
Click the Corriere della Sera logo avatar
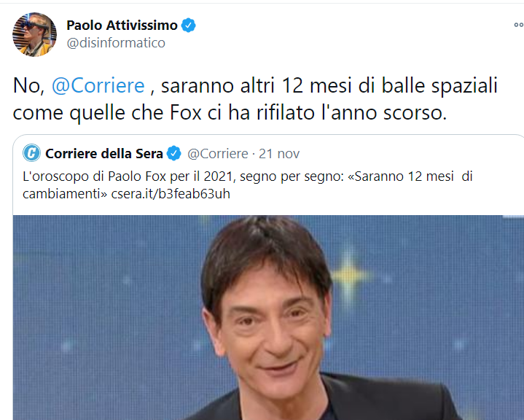[x=31, y=153]
